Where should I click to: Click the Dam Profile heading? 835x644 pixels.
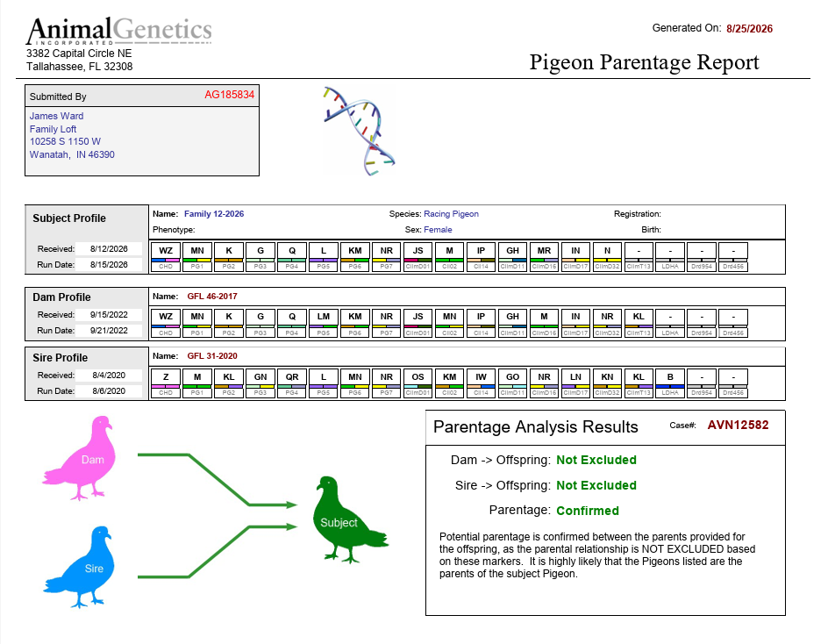pyautogui.click(x=61, y=297)
